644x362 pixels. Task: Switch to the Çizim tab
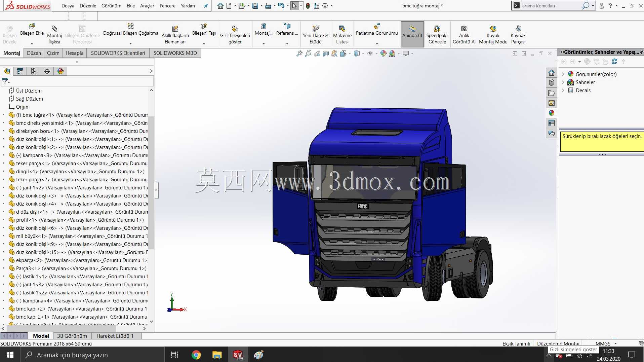(x=53, y=53)
